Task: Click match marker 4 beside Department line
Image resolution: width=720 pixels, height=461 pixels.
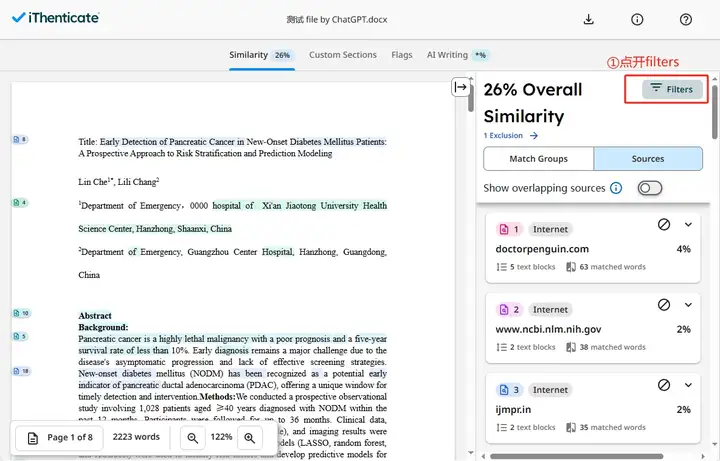Action: (20, 202)
